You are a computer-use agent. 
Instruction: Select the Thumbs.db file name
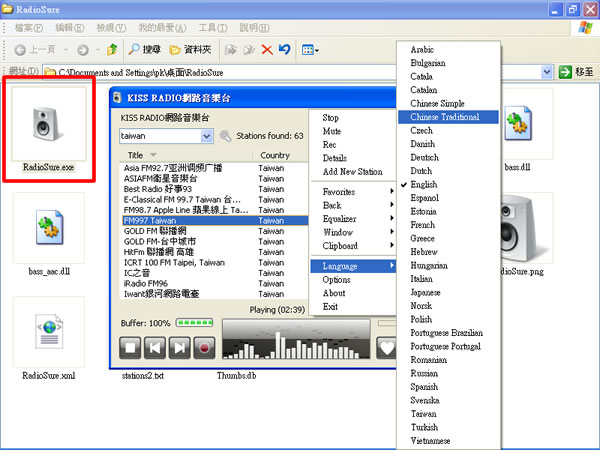tap(236, 376)
